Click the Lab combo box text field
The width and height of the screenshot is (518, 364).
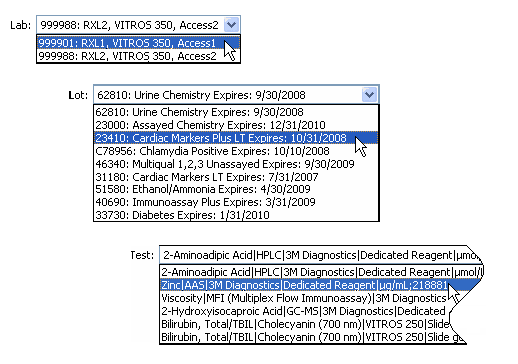click(x=130, y=25)
